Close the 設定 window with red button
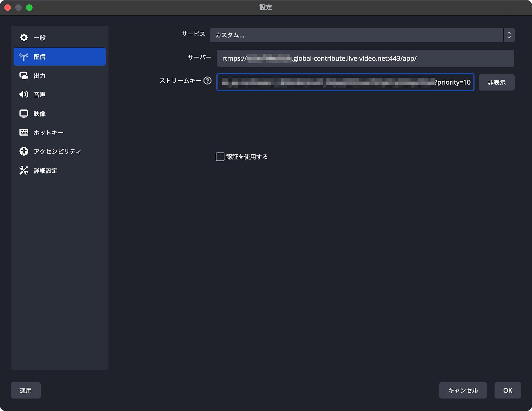Screen dimensions: 532x411 (x=8, y=7)
